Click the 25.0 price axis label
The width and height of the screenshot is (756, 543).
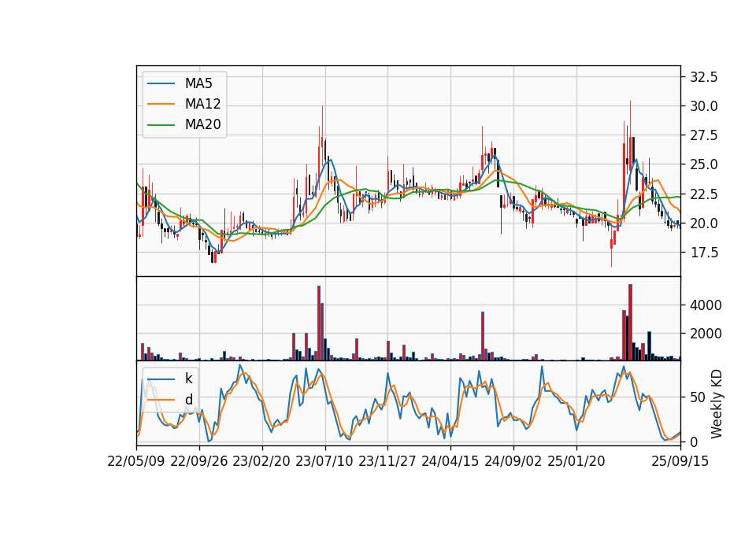point(703,164)
